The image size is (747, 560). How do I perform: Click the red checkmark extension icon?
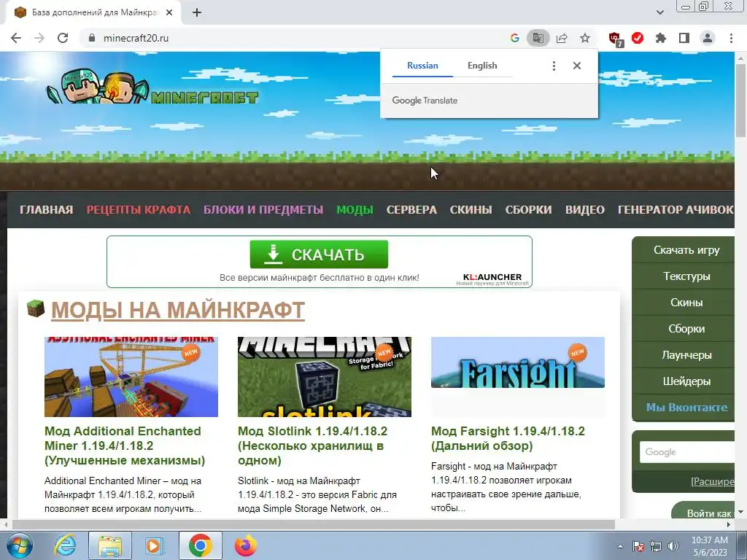coord(638,38)
